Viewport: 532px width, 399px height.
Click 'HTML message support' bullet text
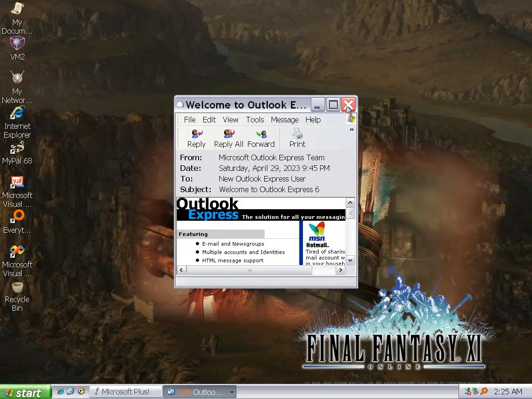[232, 260]
